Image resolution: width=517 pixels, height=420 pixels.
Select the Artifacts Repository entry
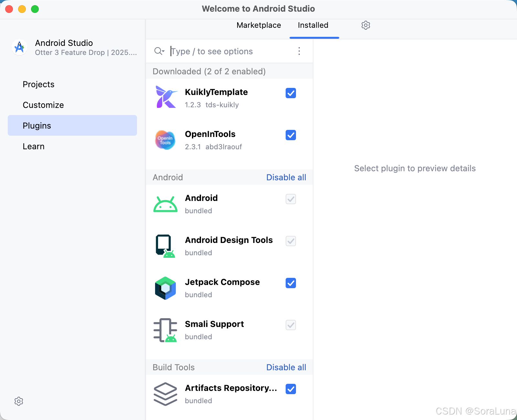[231, 388]
